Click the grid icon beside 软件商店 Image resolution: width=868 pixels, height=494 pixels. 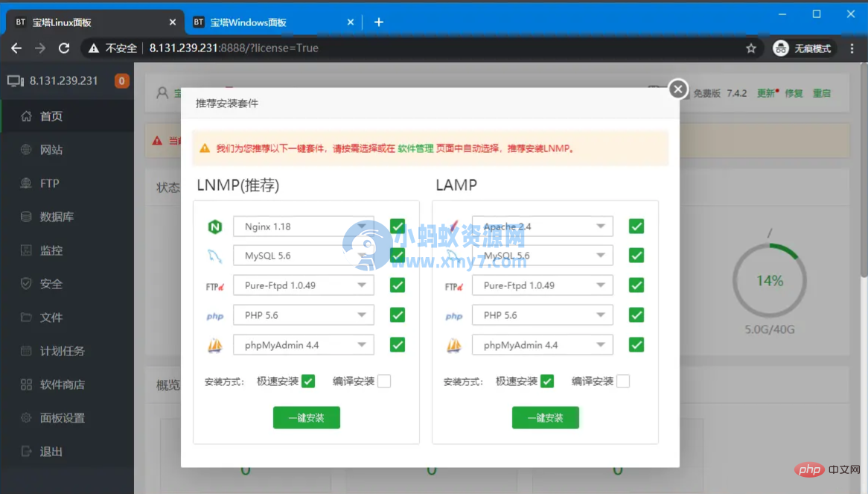click(x=26, y=384)
